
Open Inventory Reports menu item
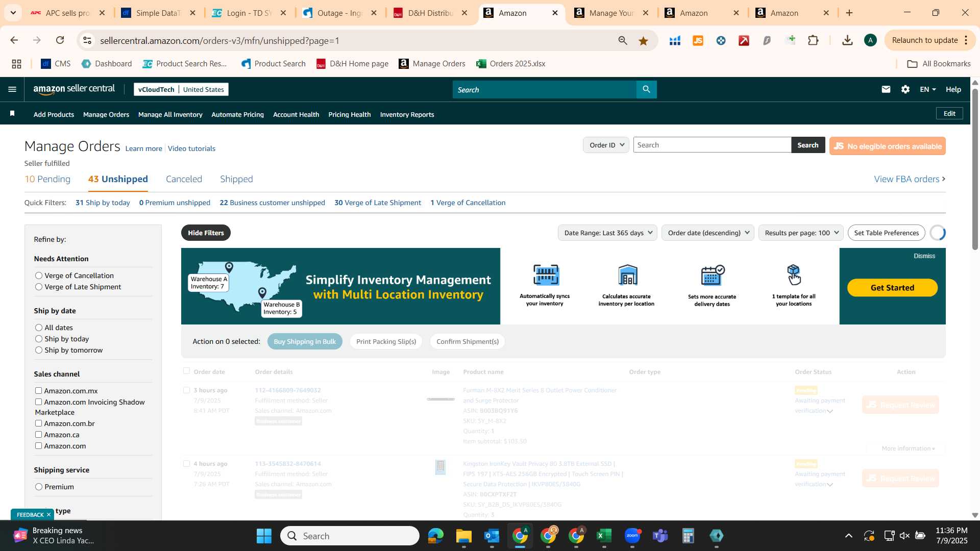click(x=407, y=114)
